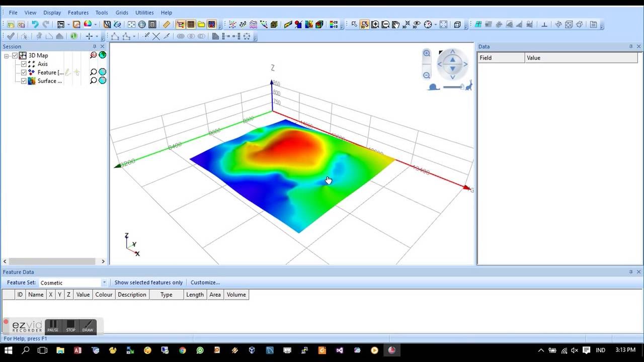Screen dimensions: 644x362
Task: Uncheck the Surface layer checkbox
Action: coord(24,81)
